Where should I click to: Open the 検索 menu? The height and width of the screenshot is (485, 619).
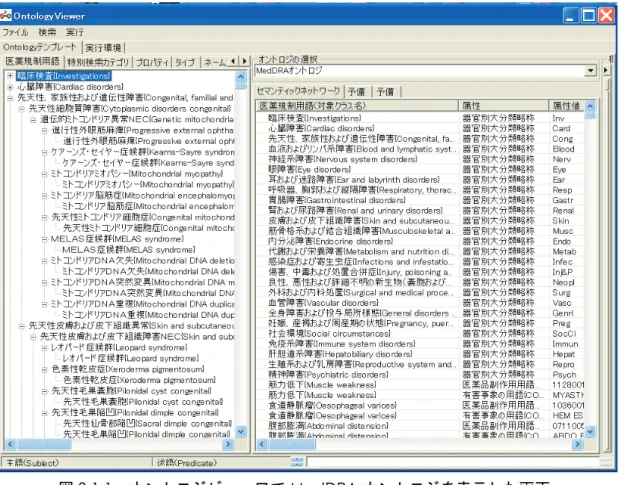click(x=47, y=32)
